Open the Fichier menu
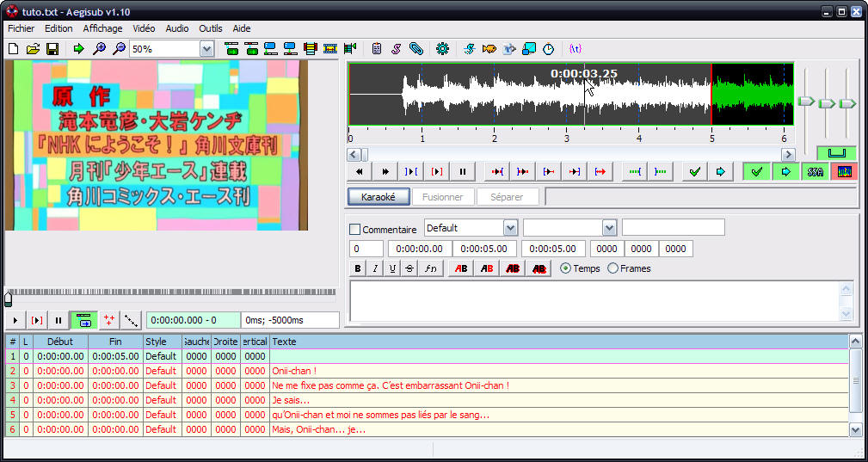 21,28
